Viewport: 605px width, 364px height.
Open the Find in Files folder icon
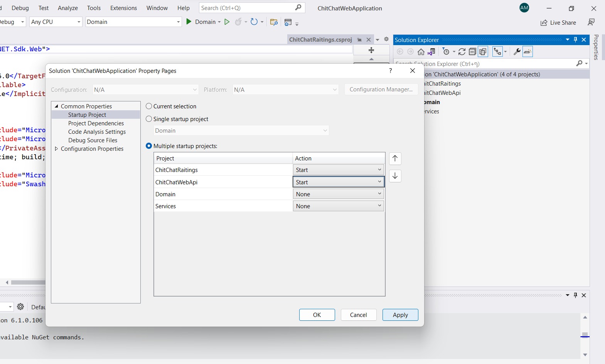click(274, 22)
